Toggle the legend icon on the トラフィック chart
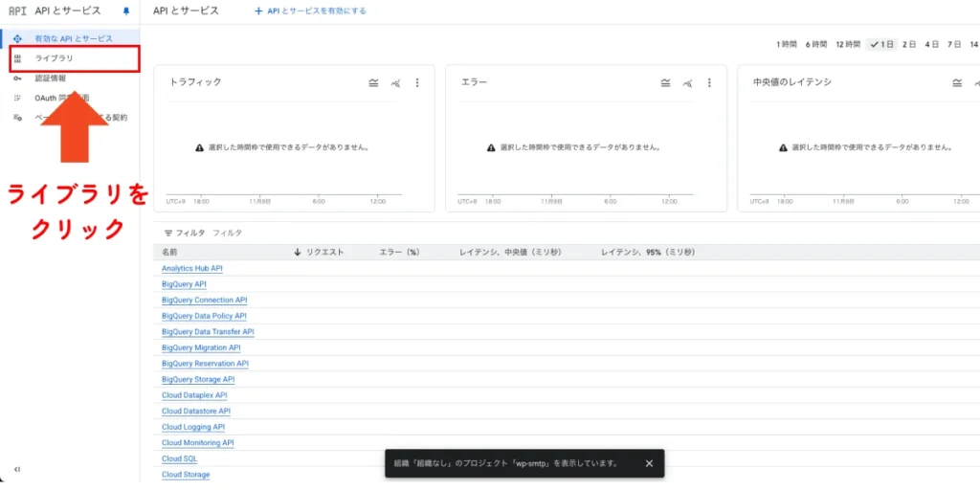 (x=373, y=83)
